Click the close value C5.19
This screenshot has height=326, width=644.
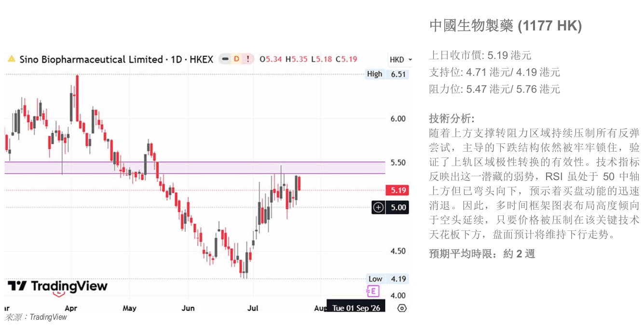[x=346, y=59]
